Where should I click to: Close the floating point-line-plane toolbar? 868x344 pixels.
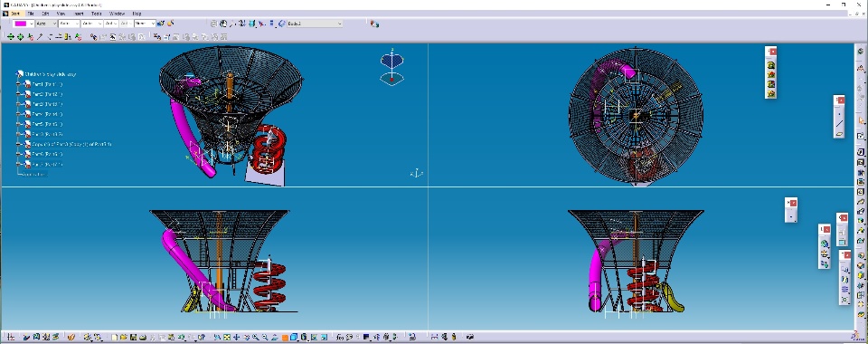[841, 100]
